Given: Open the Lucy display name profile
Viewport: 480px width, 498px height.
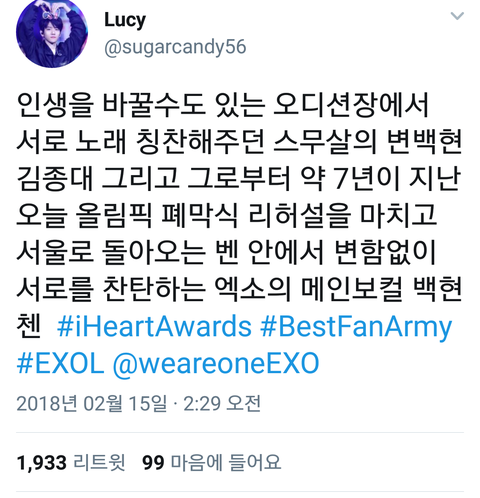Looking at the screenshot, I should point(125,20).
